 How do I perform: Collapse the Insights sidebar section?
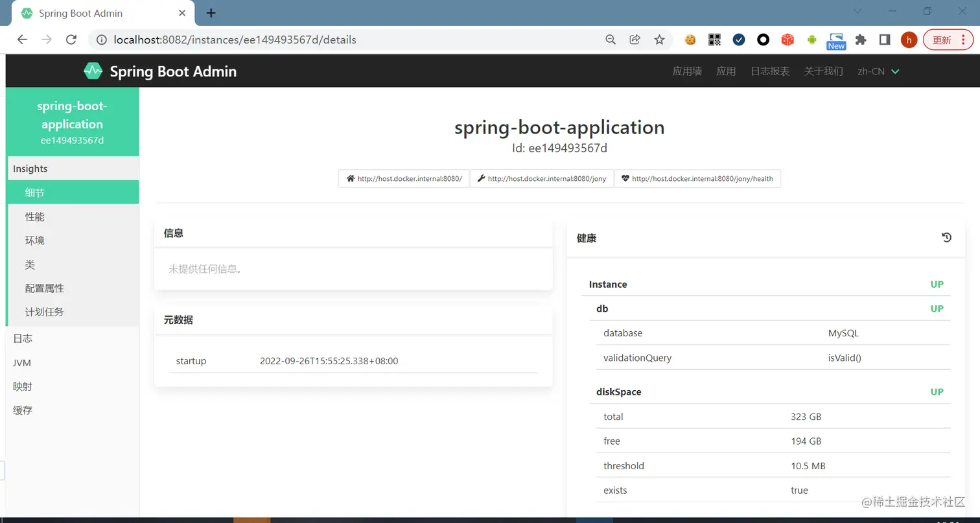(x=72, y=169)
